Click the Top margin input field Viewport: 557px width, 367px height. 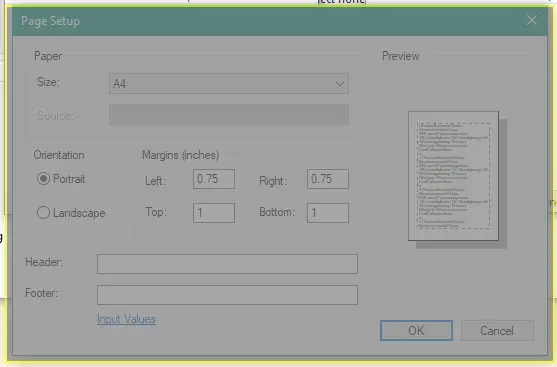pos(214,213)
